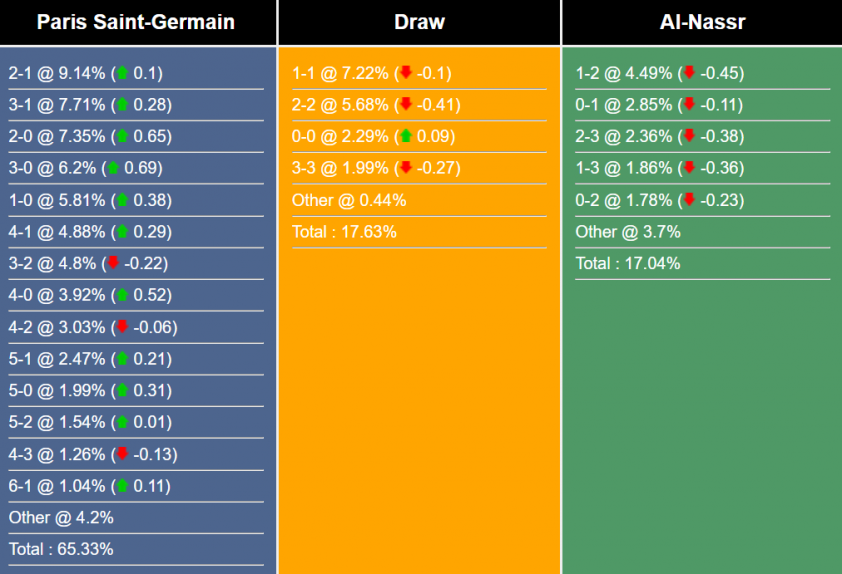Click the red down arrow beside 1-2 score
Image resolution: width=842 pixels, height=574 pixels.
click(689, 73)
